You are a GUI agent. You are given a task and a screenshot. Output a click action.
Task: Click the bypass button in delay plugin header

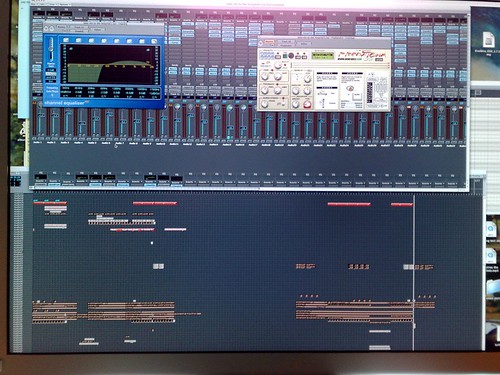tap(269, 42)
